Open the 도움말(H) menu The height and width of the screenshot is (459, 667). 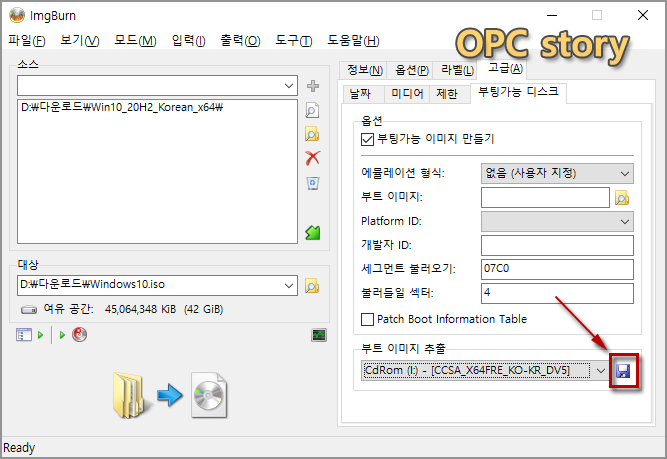point(353,40)
